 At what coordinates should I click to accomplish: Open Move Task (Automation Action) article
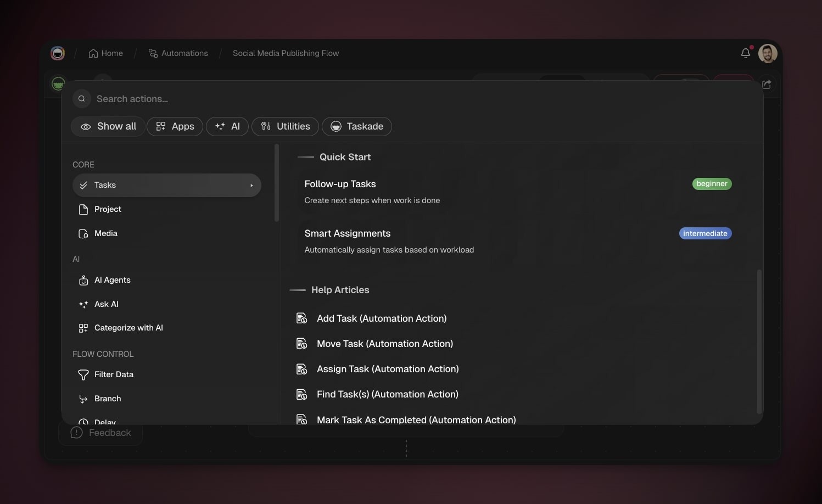384,344
